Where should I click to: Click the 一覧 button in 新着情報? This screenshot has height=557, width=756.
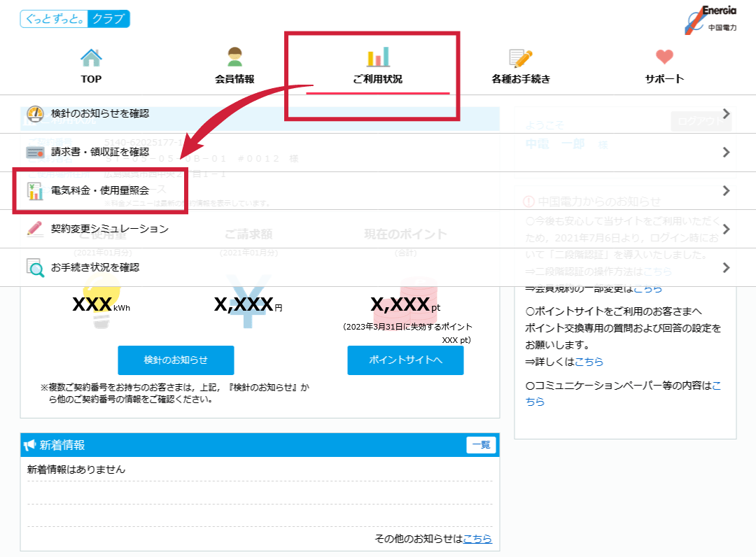tap(481, 444)
